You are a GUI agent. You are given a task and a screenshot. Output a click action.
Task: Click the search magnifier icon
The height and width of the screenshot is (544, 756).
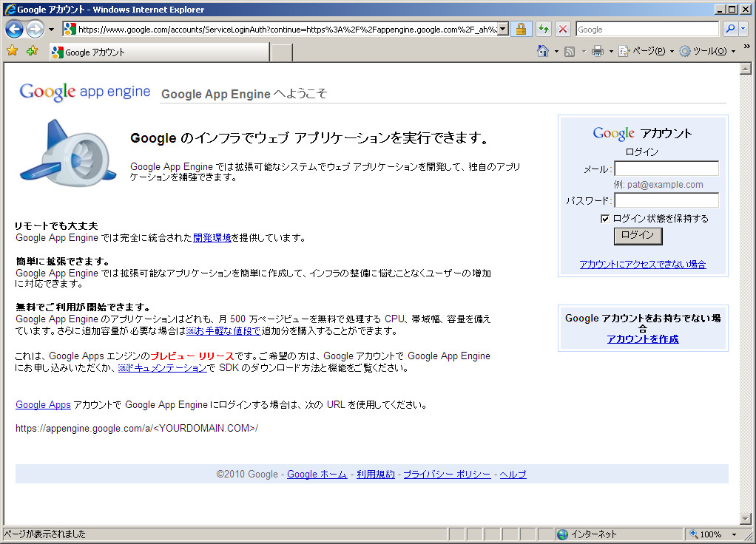coord(729,30)
